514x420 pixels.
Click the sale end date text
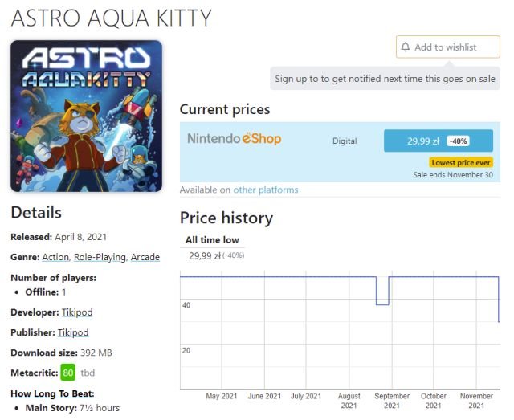pyautogui.click(x=453, y=174)
